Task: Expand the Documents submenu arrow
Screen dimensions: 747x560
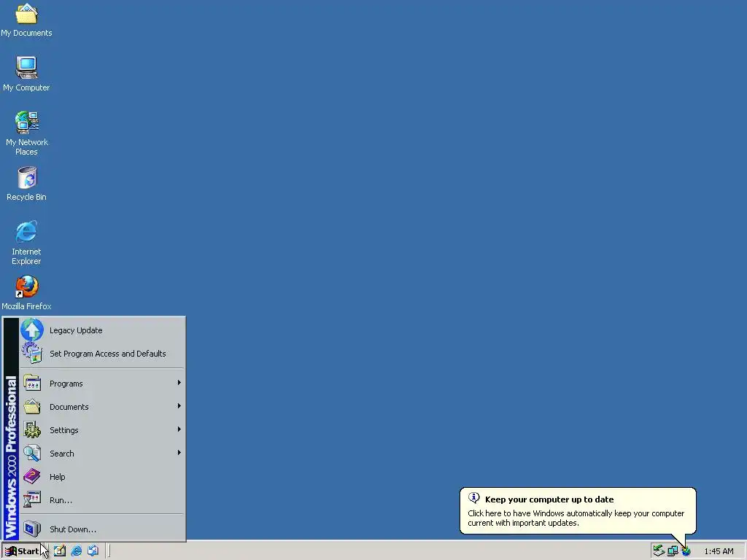Action: pyautogui.click(x=179, y=406)
